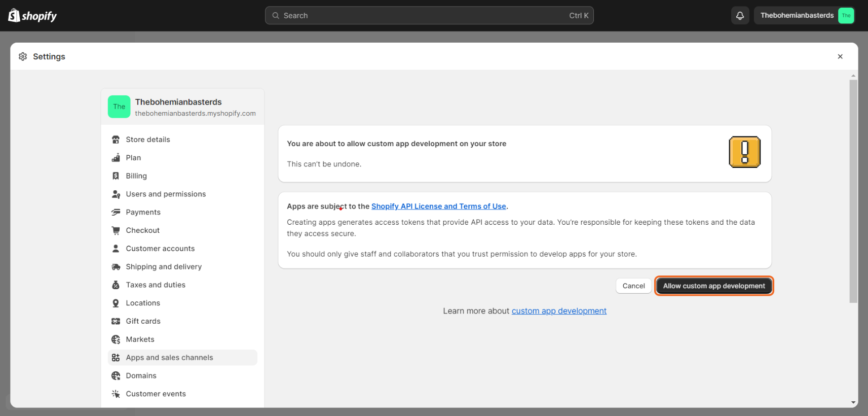Click the Shipping and delivery truck icon
Viewport: 868px width, 416px height.
coord(116,267)
